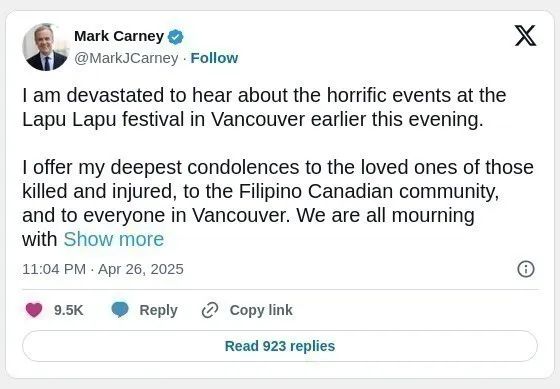Viewport: 560px width, 389px height.
Task: Click the Reply label
Action: click(x=158, y=310)
